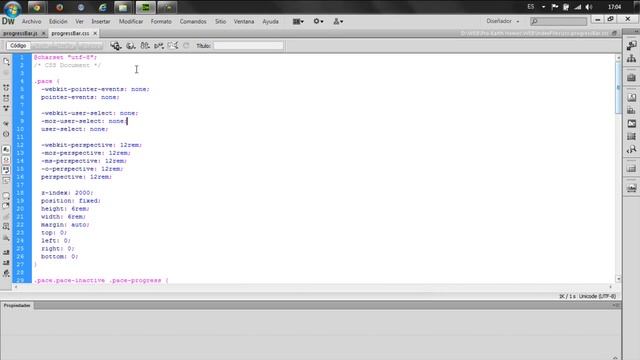Image resolution: width=640 pixels, height=360 pixels.
Task: Click the first icon right of view buttons
Action: 116,46
